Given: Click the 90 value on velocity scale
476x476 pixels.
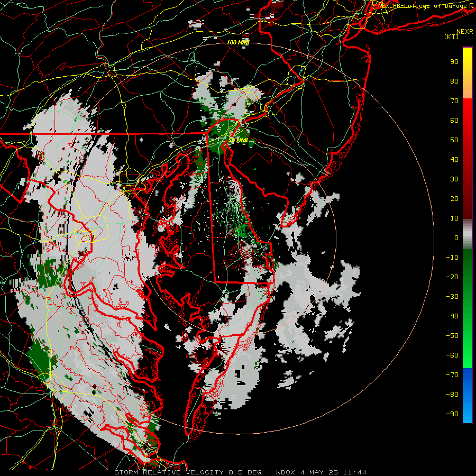Looking at the screenshot, I should [x=454, y=62].
